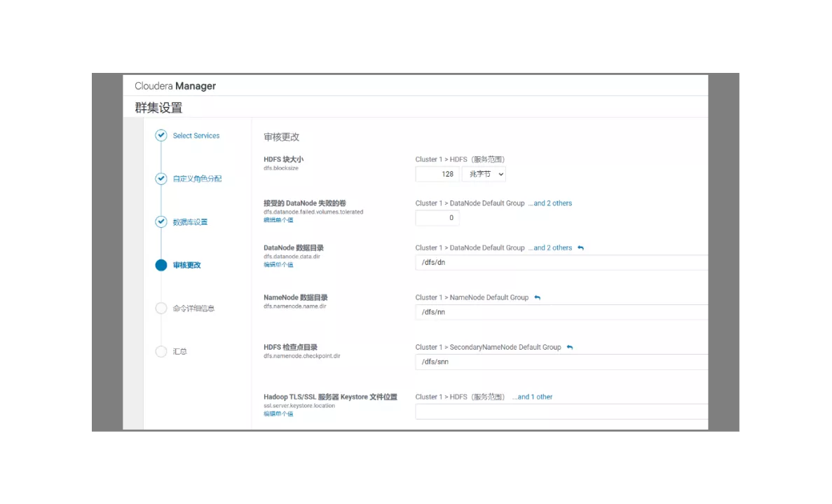Click the 汇总 step circle
This screenshot has width=832, height=504.
(x=161, y=352)
